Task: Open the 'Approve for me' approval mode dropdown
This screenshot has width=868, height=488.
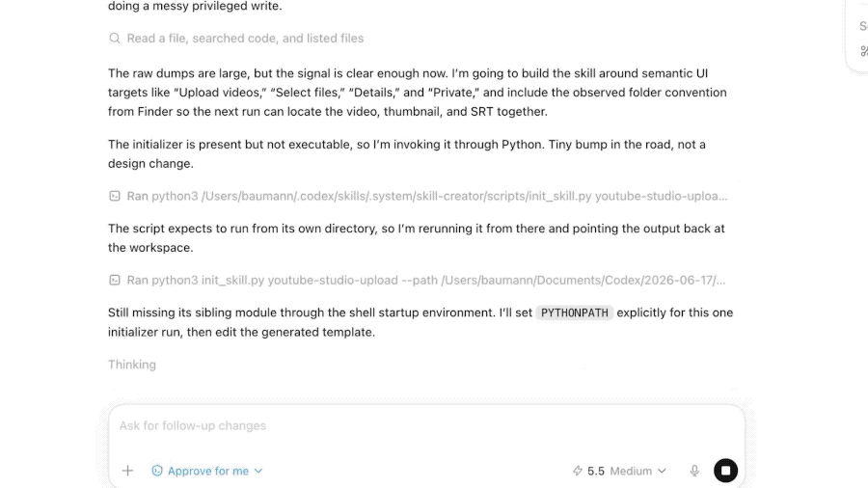Action: (207, 471)
